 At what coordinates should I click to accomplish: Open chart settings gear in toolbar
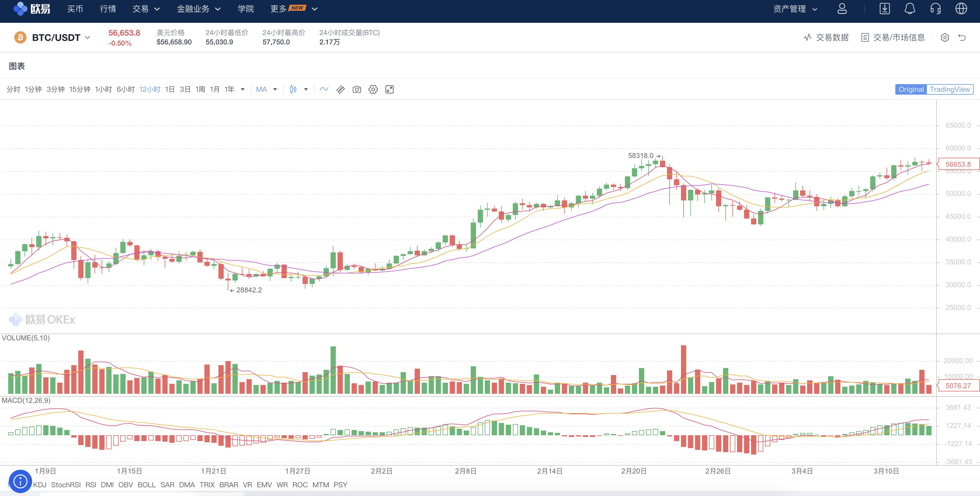coord(373,89)
